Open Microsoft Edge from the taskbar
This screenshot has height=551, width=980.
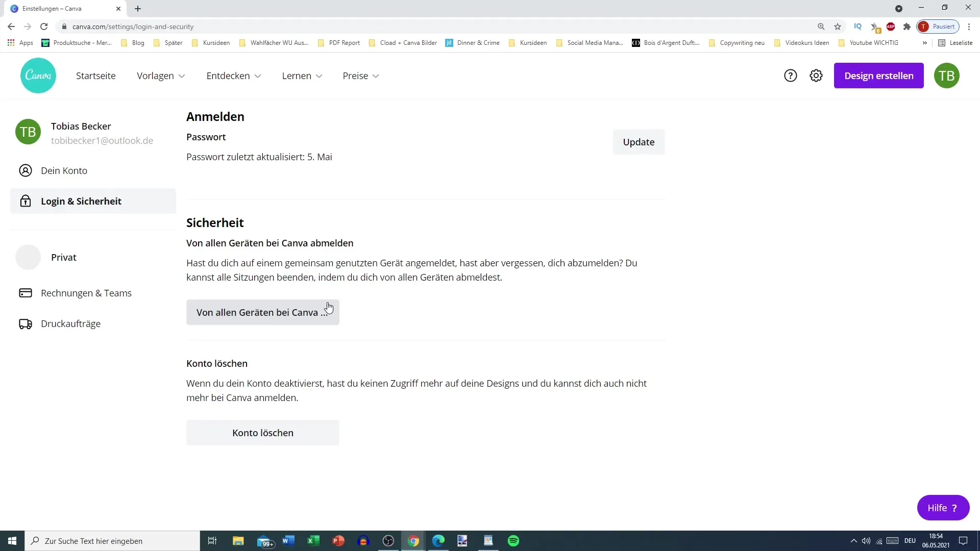[438, 541]
